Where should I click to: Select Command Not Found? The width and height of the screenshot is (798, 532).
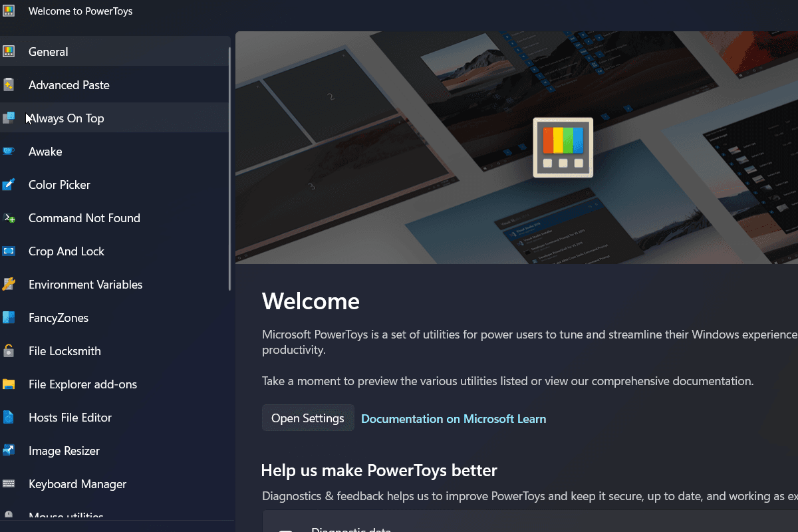(114, 217)
